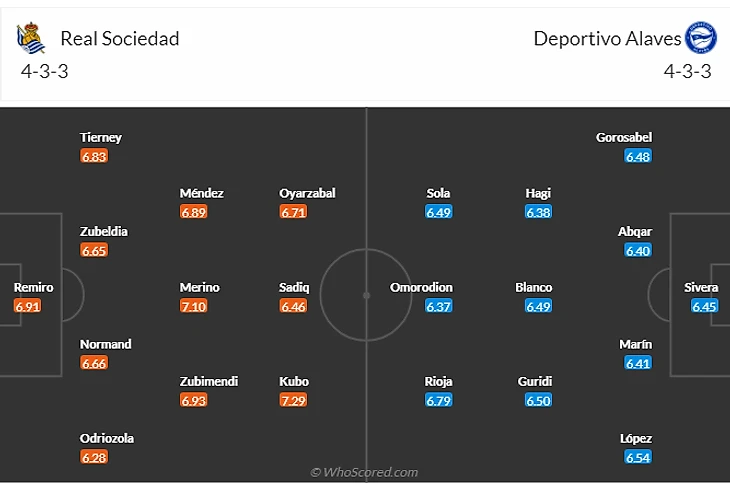Screen dimensions: 730x483
Task: Open the Deportivo Alaves team name link
Action: pos(607,39)
